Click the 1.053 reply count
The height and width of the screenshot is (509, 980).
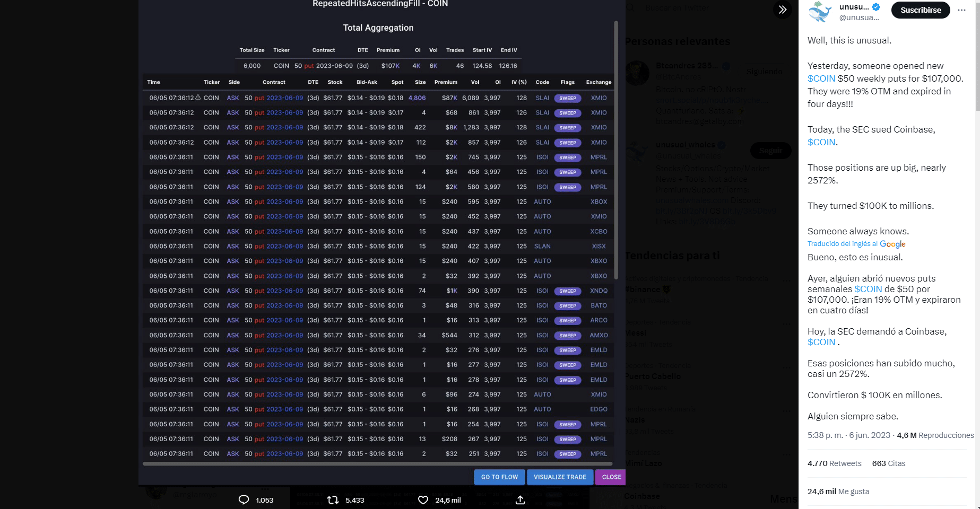[264, 500]
